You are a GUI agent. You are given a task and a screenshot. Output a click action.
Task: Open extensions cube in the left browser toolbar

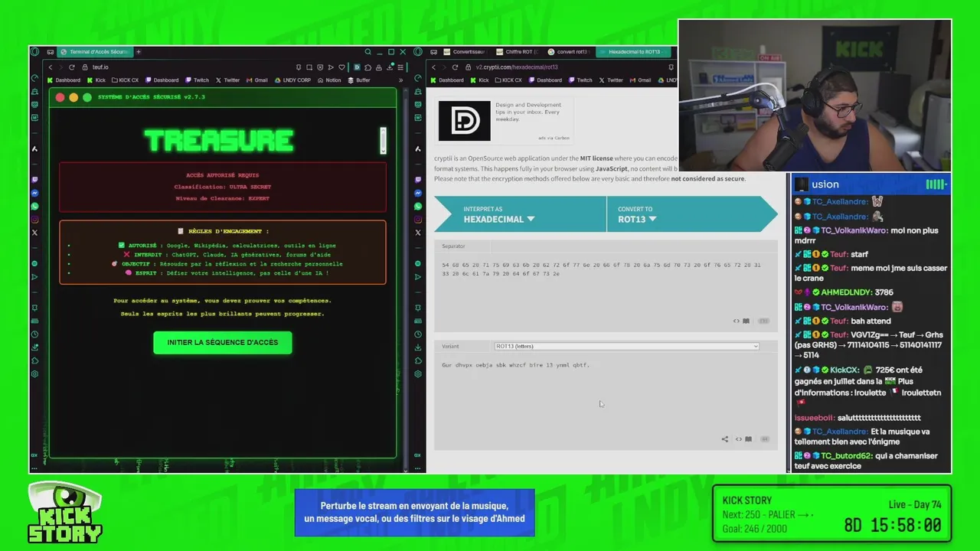[368, 67]
